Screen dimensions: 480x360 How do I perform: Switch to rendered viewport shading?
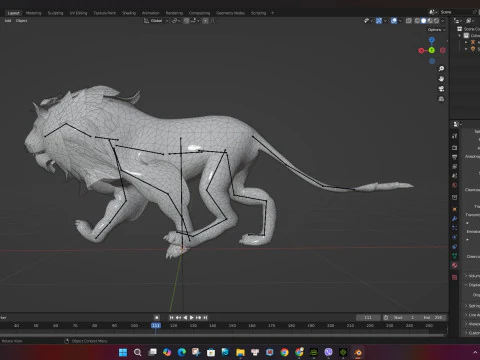436,21
